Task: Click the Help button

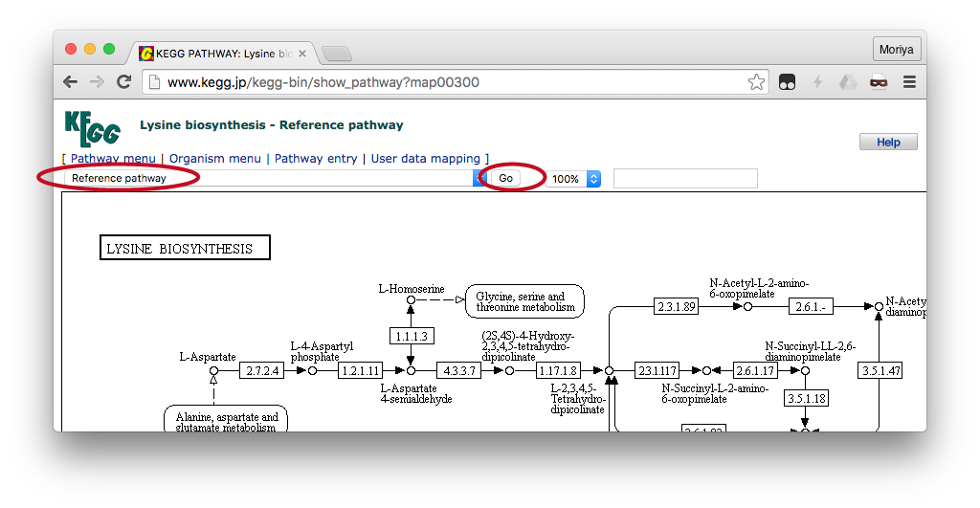Action: [888, 142]
